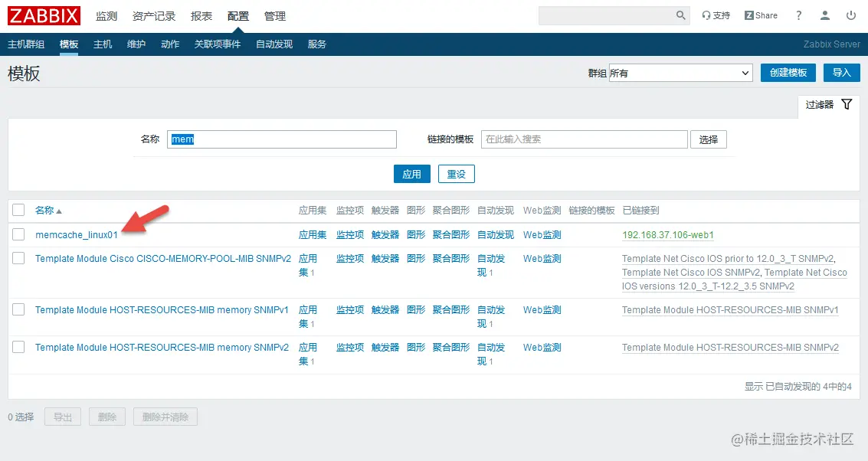Image resolution: width=868 pixels, height=461 pixels.
Task: Switch to the 维护 submenu tab
Action: pyautogui.click(x=136, y=44)
